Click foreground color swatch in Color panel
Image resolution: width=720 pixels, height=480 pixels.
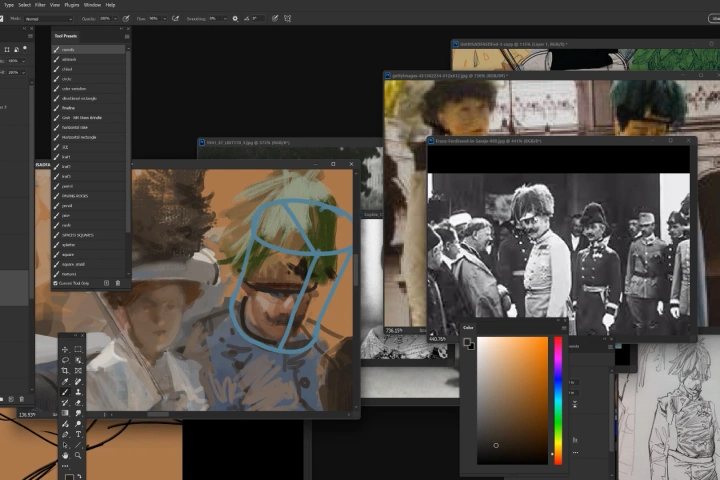[x=467, y=342]
